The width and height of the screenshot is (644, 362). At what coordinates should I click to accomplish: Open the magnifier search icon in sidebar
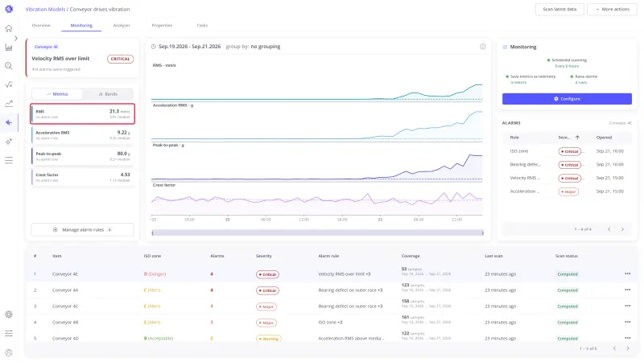(x=9, y=66)
